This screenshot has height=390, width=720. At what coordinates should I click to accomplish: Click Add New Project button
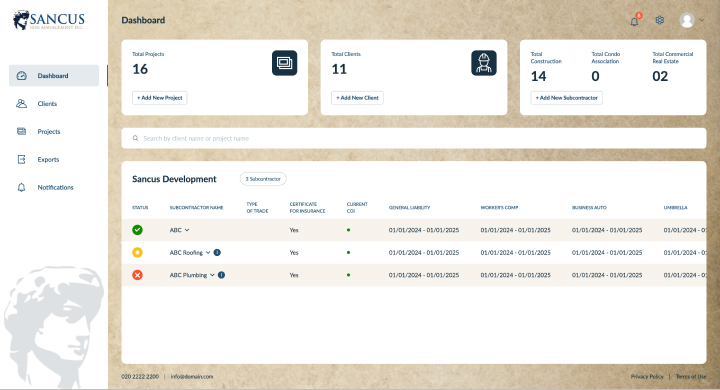tap(160, 98)
